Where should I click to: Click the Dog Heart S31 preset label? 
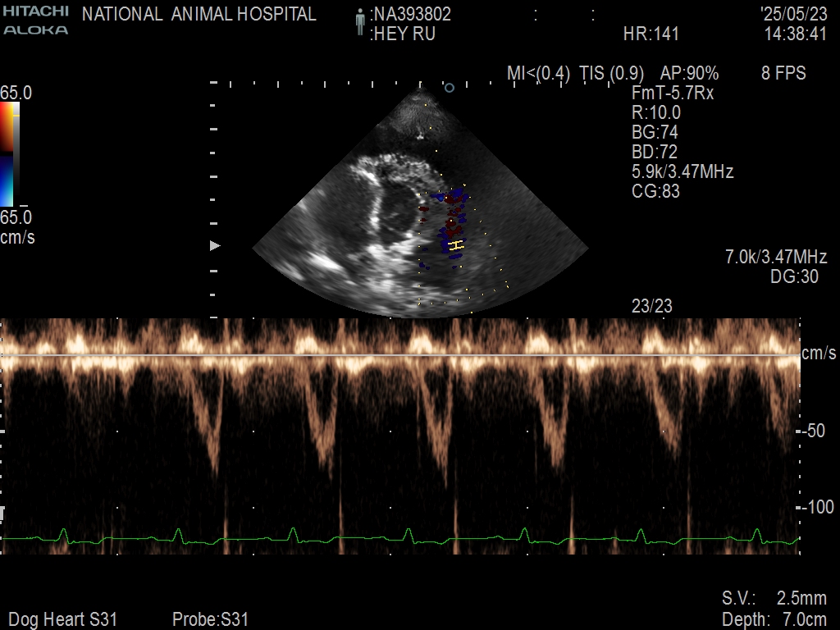coord(62,619)
